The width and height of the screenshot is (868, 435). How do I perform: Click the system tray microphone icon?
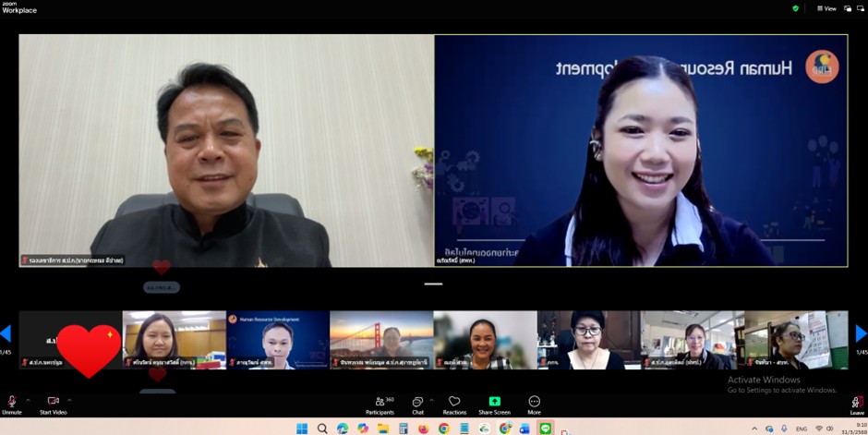(784, 429)
